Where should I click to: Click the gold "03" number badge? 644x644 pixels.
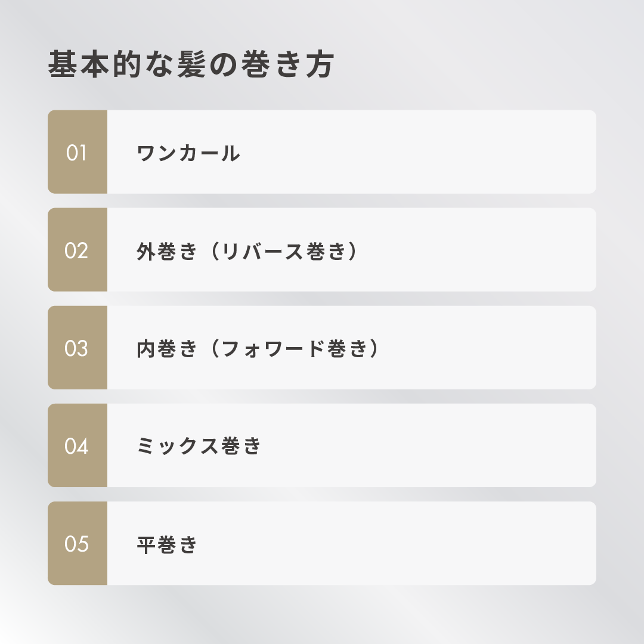point(77,348)
